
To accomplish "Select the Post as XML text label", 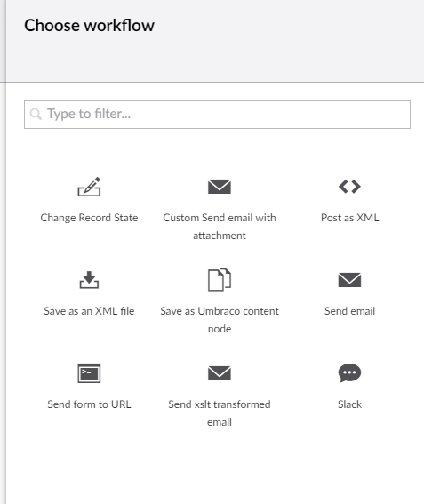I will (x=349, y=218).
